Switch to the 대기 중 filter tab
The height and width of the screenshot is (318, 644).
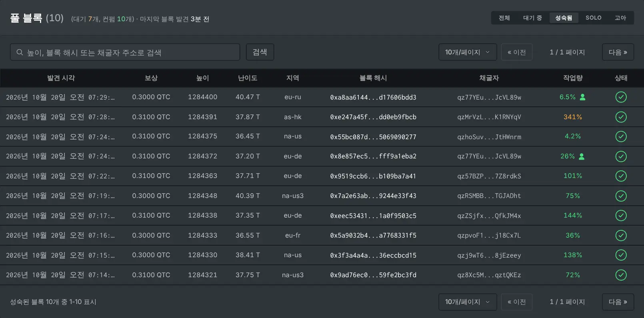click(x=532, y=18)
